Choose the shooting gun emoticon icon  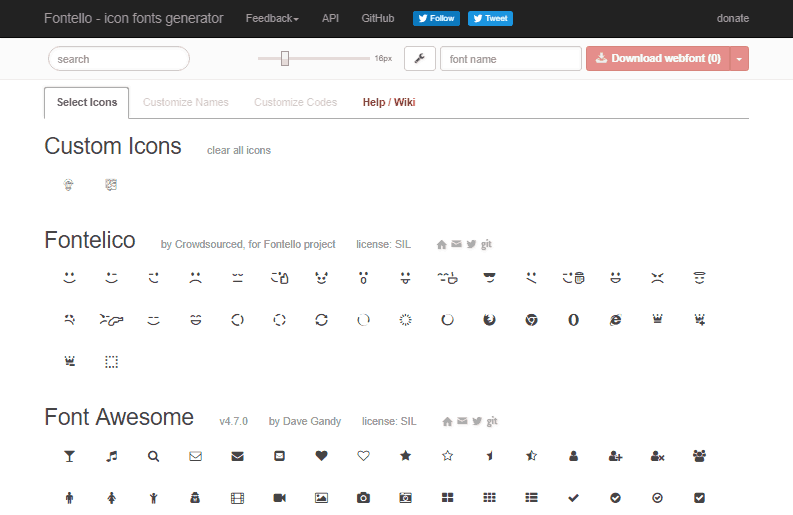(111, 320)
